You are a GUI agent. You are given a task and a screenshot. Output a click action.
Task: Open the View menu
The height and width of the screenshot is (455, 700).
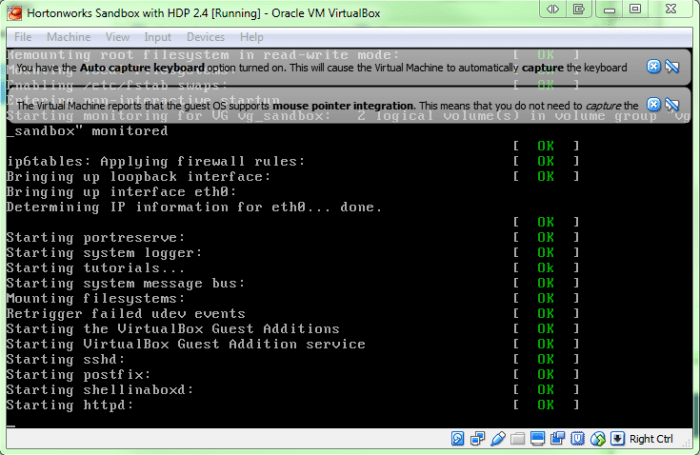pos(117,37)
